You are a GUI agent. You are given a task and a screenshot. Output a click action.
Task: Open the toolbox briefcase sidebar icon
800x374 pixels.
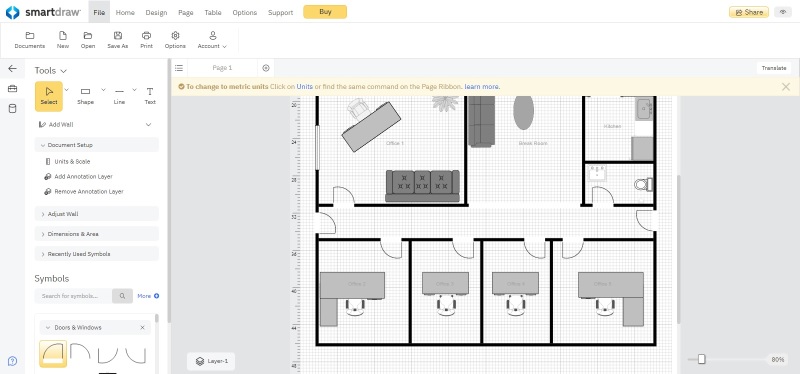pos(12,89)
